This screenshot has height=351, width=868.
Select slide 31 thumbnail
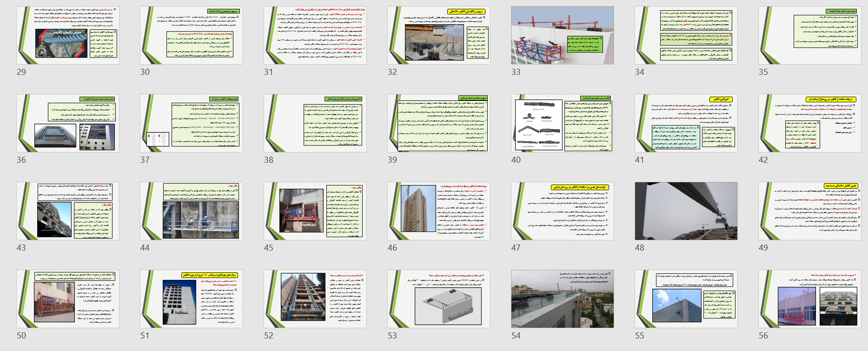click(x=315, y=35)
